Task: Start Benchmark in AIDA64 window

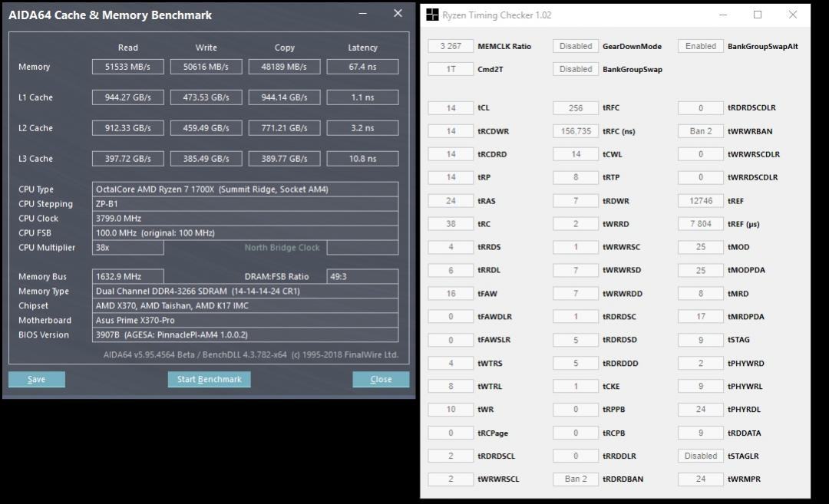Action: click(209, 379)
